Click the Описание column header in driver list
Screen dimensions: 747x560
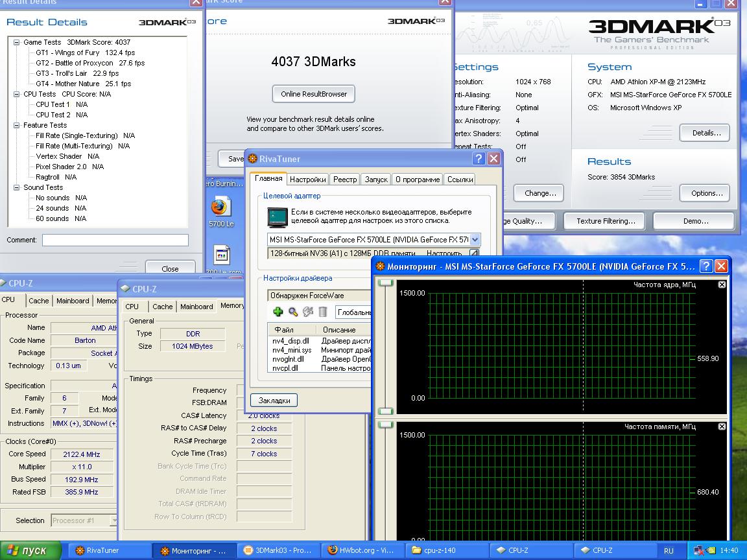(344, 329)
